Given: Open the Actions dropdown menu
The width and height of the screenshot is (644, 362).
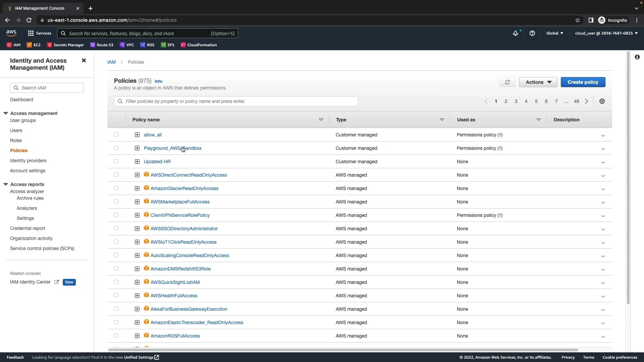Looking at the screenshot, I should coord(538,82).
